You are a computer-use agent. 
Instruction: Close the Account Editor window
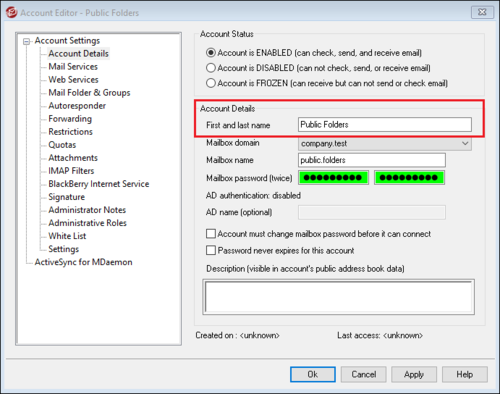[482, 12]
